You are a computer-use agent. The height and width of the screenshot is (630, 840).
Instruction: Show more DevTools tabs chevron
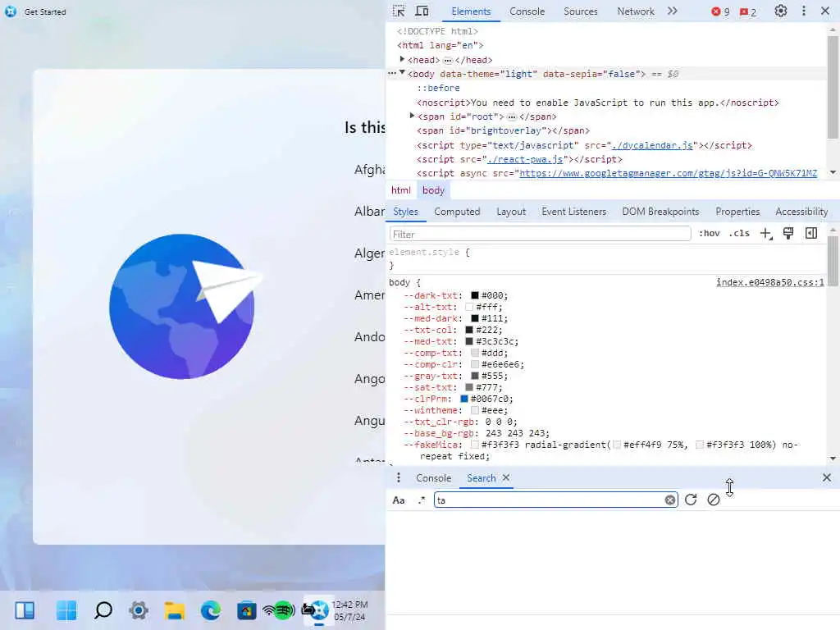pos(673,11)
